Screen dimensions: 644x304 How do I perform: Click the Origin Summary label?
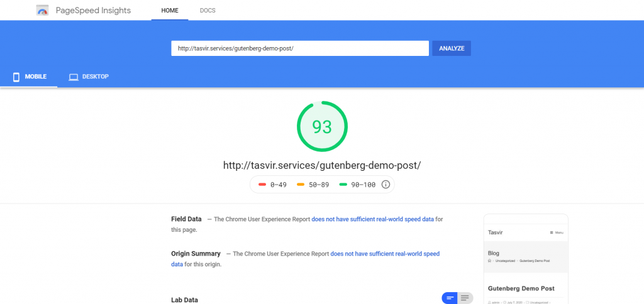pos(196,254)
